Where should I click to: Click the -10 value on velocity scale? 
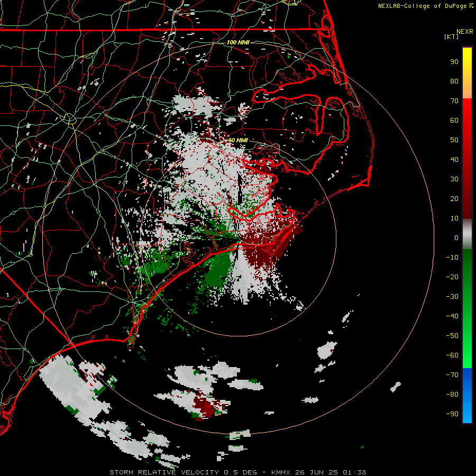[x=452, y=258]
